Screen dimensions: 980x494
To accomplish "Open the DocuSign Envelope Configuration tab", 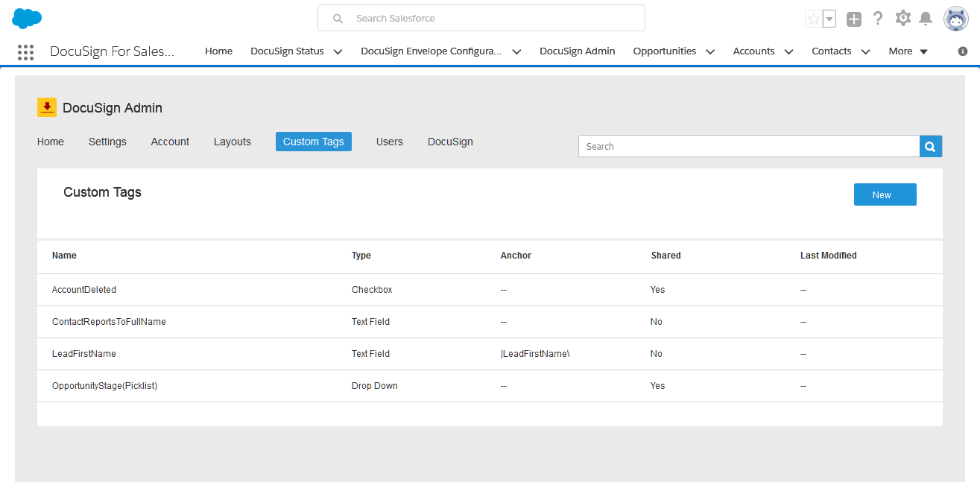I will [431, 51].
